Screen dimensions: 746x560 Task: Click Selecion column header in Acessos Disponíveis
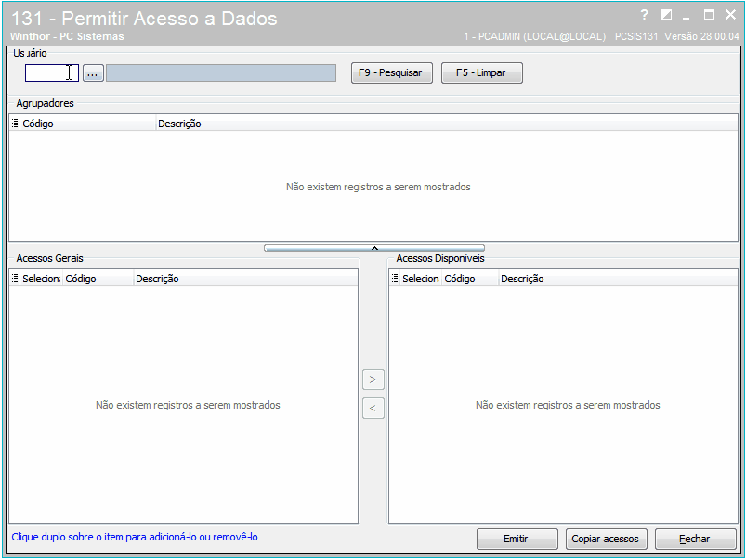tap(421, 279)
